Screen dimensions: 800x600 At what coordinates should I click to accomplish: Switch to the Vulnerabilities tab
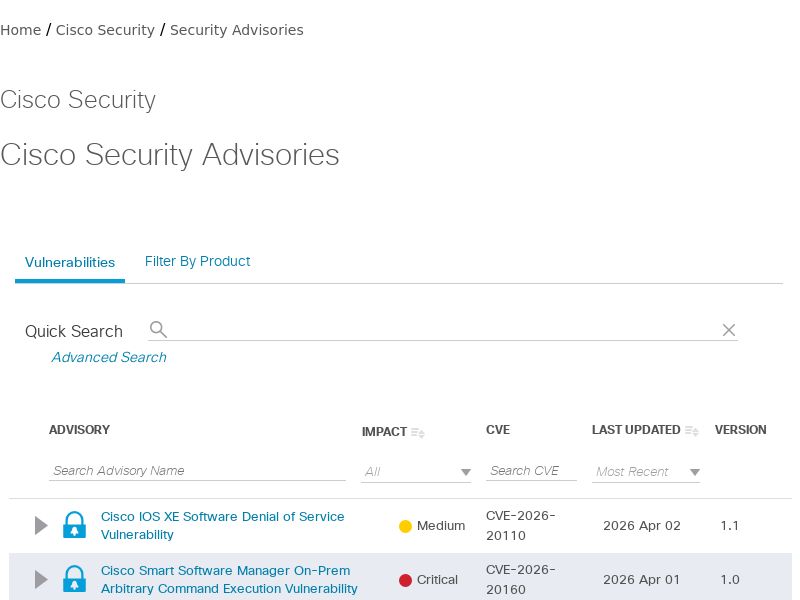click(x=70, y=262)
